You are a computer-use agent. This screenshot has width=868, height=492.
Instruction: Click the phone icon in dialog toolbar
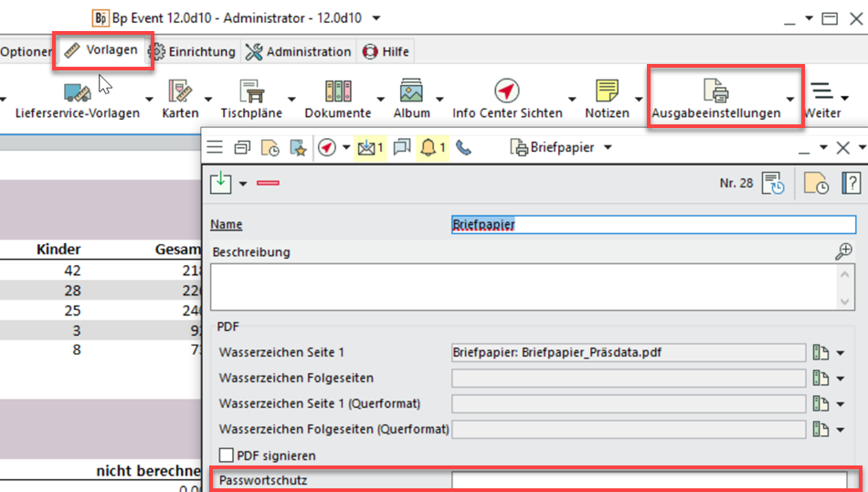pyautogui.click(x=463, y=147)
